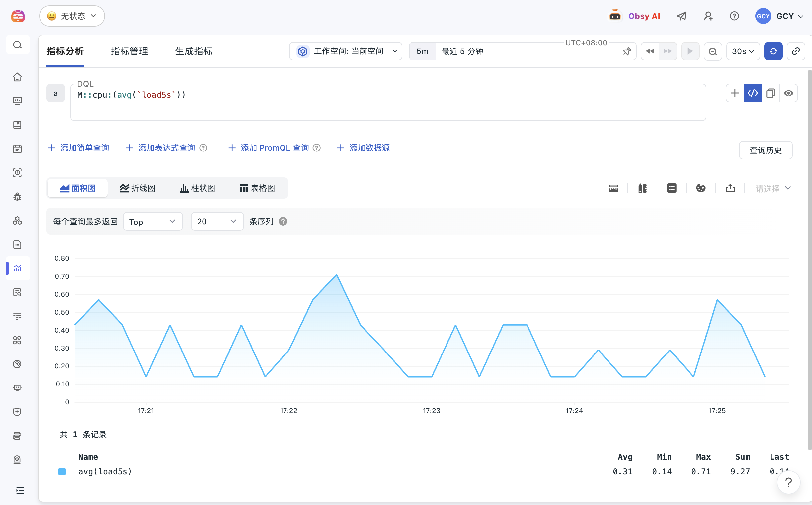Start auto-refresh play button
The width and height of the screenshot is (812, 505).
coord(690,51)
